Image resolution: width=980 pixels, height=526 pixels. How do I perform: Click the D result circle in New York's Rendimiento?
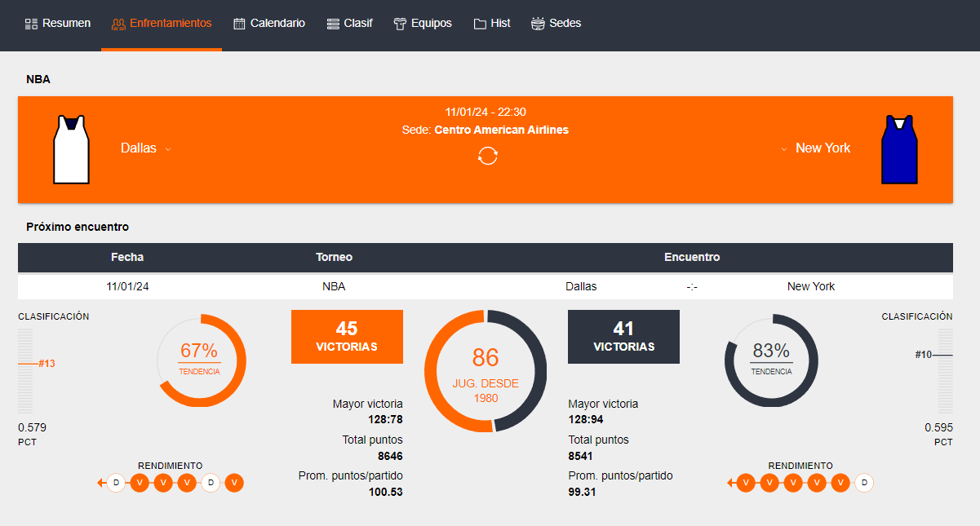(x=864, y=483)
